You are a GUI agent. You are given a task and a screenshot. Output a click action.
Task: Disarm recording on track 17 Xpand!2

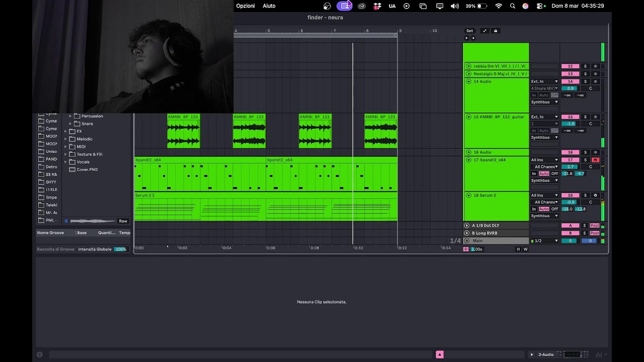pos(596,160)
